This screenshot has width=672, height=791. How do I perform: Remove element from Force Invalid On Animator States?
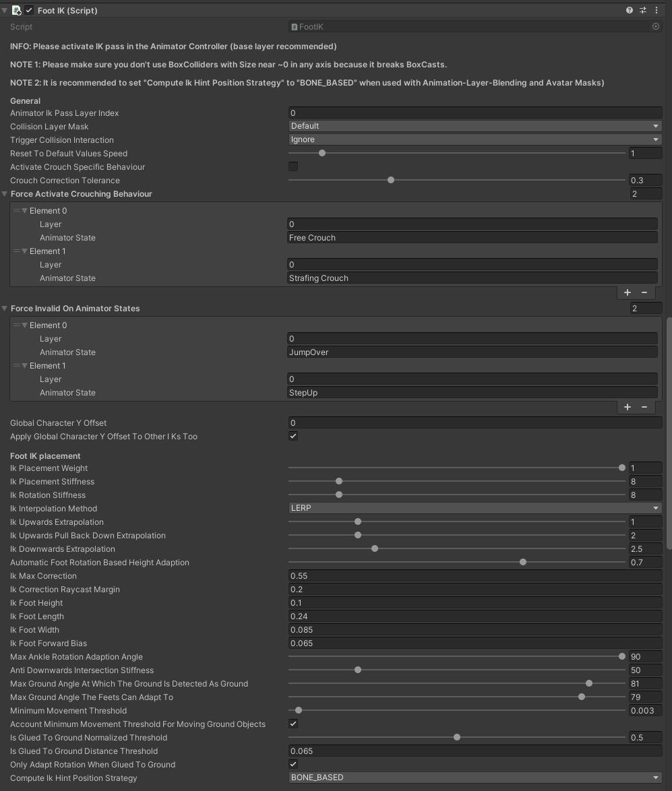[x=644, y=407]
